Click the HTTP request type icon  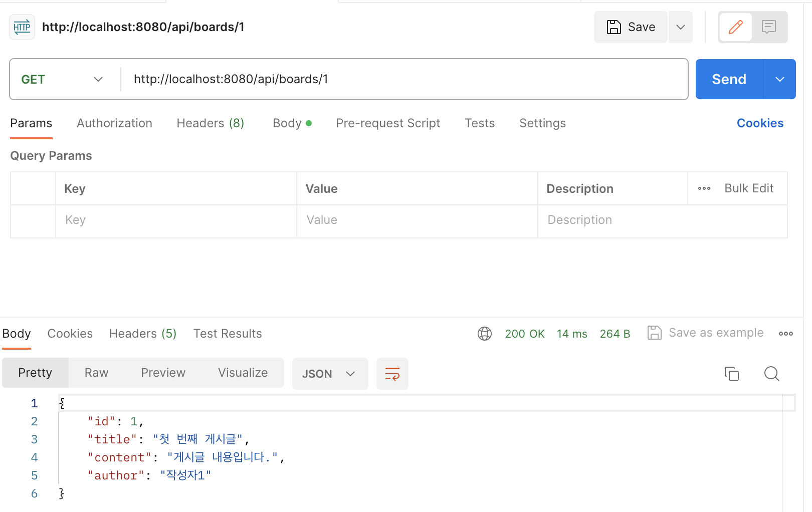22,27
